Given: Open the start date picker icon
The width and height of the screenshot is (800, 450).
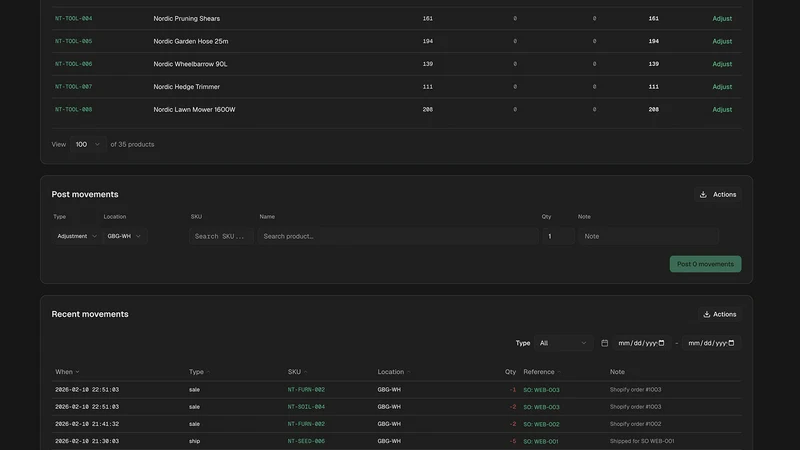Looking at the screenshot, I should pyautogui.click(x=662, y=343).
